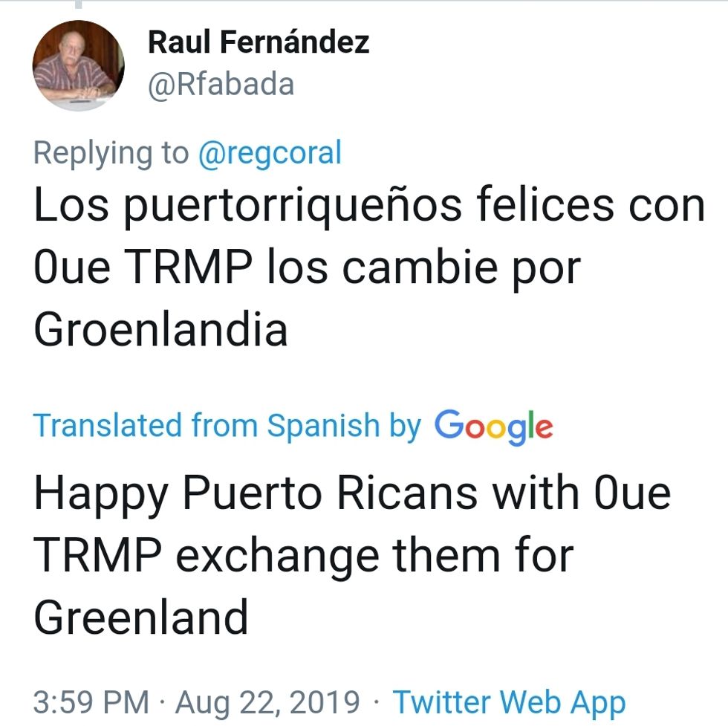Open the Twitter Web App source link
This screenshot has height=726, width=728.
tap(509, 701)
